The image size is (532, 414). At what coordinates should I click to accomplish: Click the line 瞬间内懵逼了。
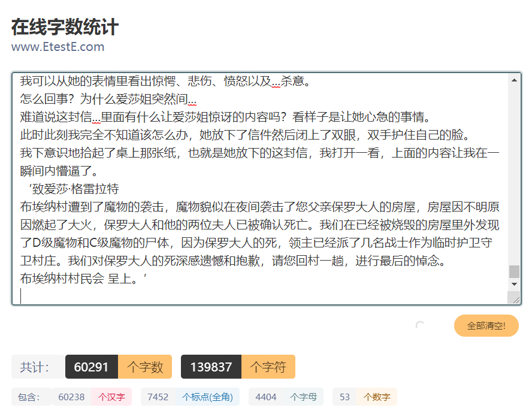(x=59, y=171)
